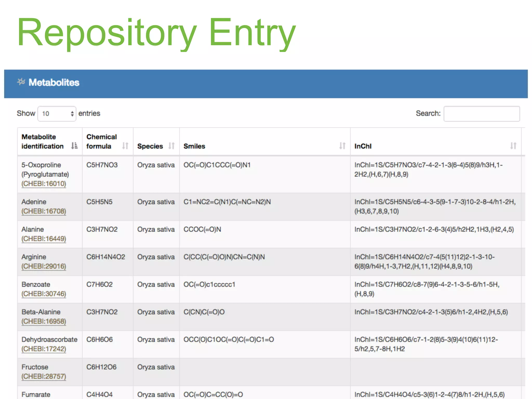Click the Metabolites panel header title
The image size is (532, 399).
[x=54, y=82]
